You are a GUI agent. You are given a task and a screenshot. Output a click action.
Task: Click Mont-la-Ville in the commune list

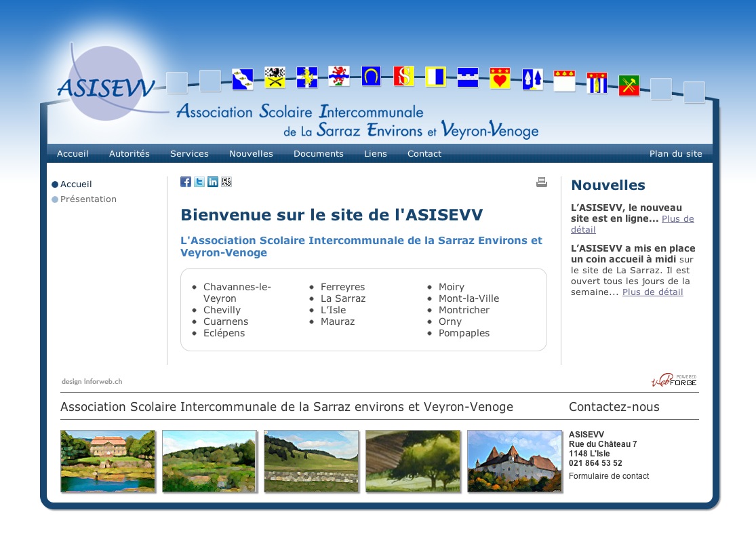pos(469,298)
